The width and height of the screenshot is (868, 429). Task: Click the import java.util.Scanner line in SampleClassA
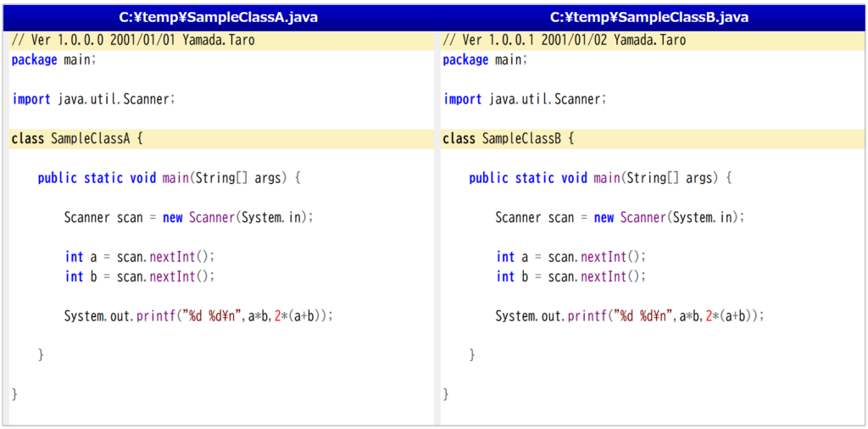pos(93,100)
